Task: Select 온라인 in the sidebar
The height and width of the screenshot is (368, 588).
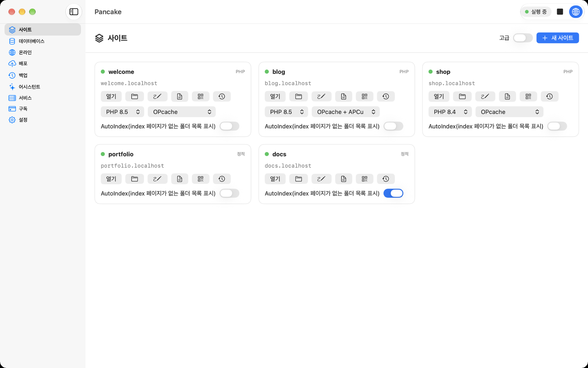Action: [x=43, y=52]
